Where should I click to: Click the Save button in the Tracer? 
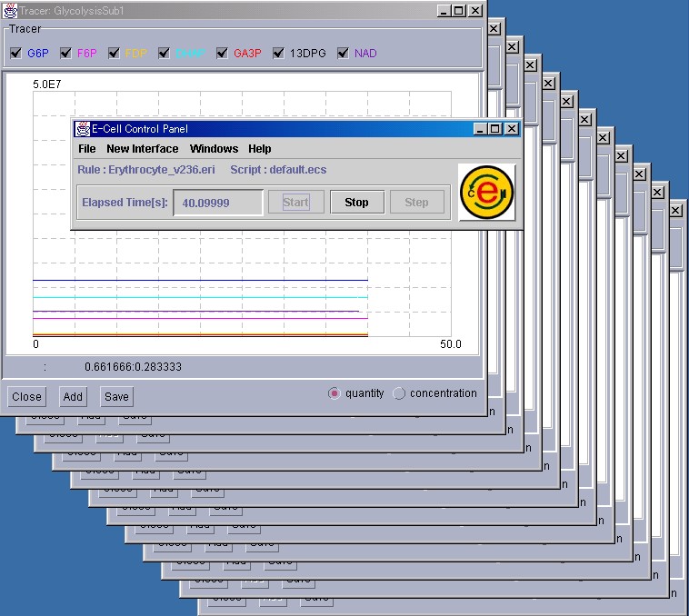click(x=116, y=396)
